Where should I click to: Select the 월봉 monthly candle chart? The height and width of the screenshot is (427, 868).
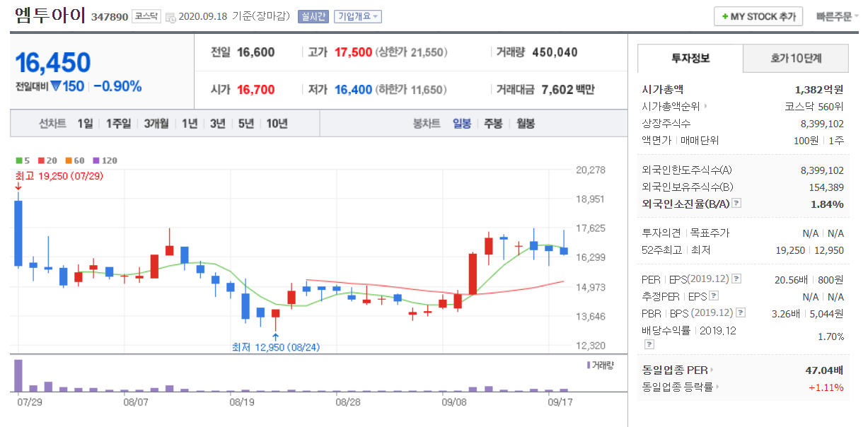pos(526,124)
